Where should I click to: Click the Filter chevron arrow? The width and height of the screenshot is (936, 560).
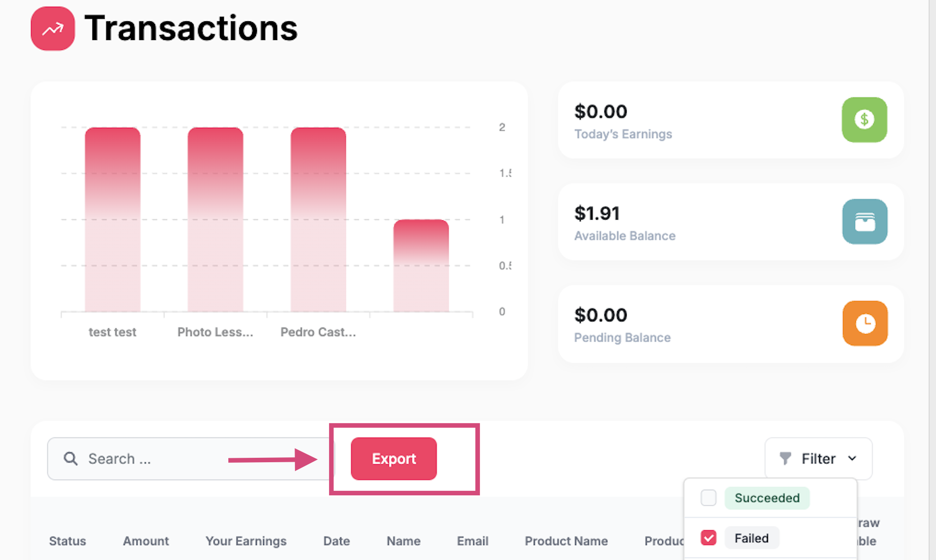852,459
